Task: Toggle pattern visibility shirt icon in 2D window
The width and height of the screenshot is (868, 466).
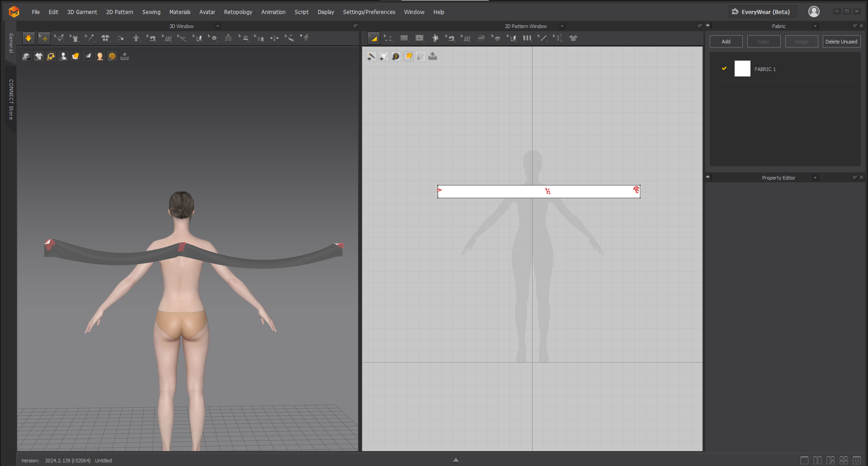Action: coord(383,57)
